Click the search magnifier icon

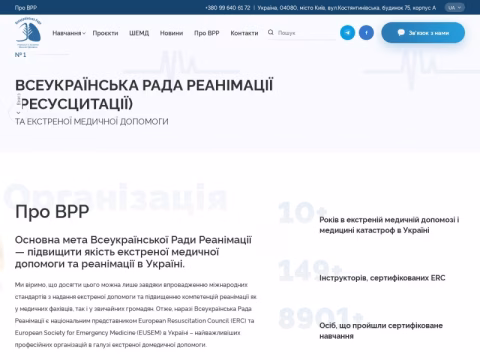[x=271, y=32]
